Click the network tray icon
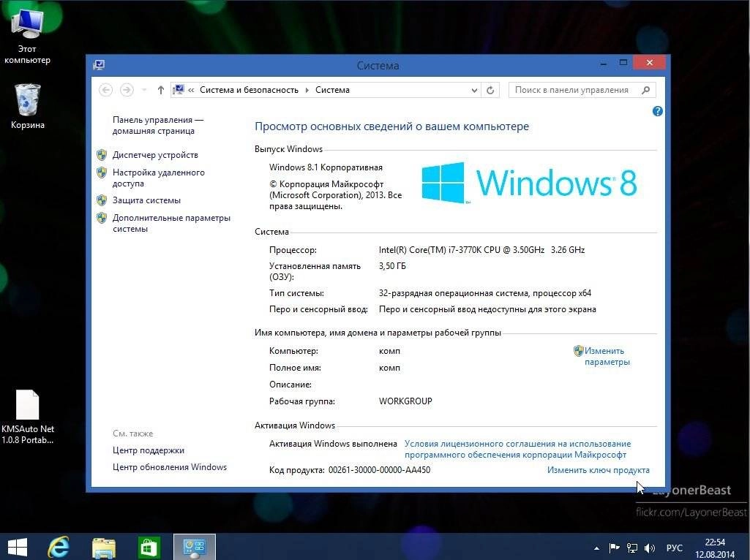 coord(632,548)
